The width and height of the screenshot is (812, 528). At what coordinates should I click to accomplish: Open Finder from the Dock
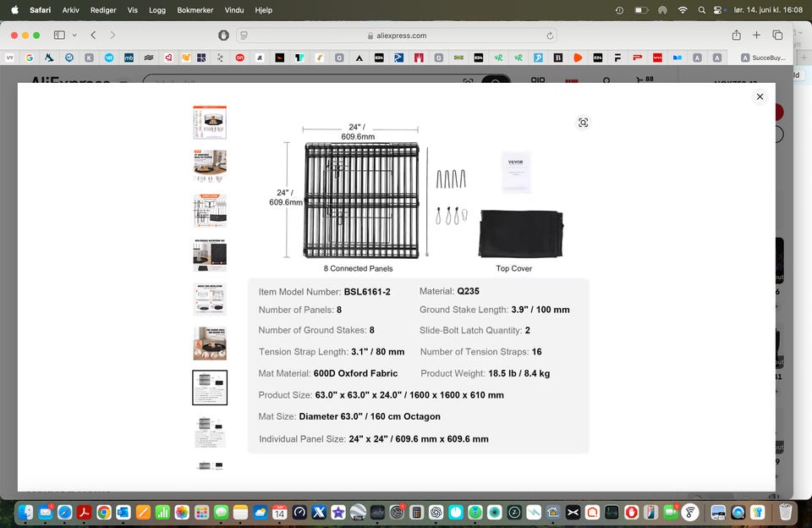(x=25, y=513)
